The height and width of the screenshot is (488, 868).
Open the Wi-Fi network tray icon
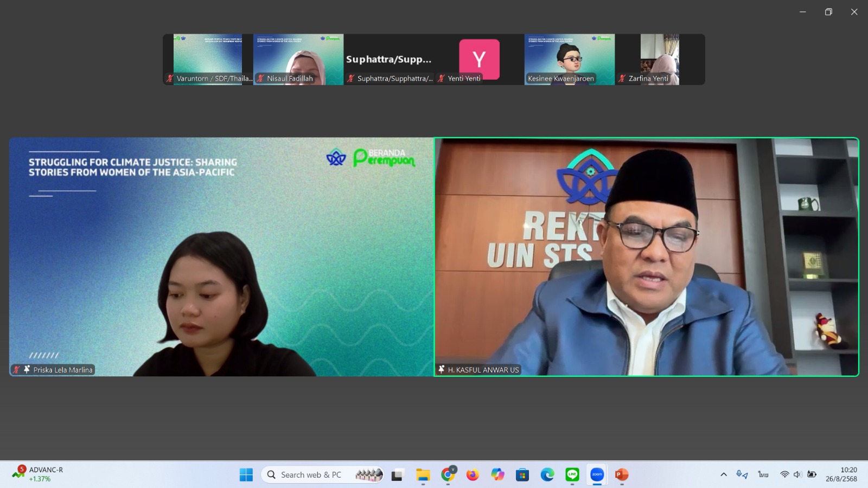point(784,474)
